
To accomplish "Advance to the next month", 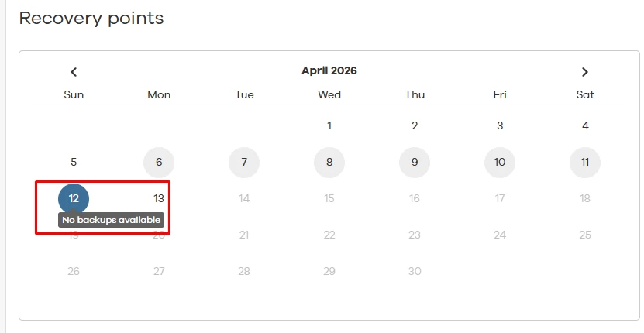I will click(585, 72).
